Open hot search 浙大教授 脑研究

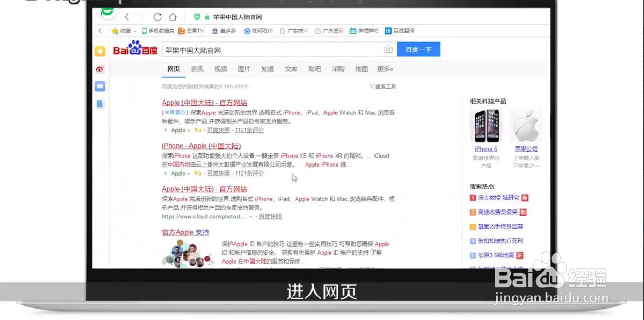[x=499, y=198]
